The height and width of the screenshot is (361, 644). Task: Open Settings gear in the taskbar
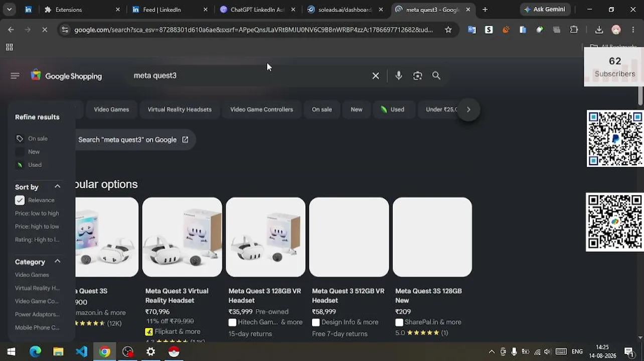pyautogui.click(x=150, y=351)
